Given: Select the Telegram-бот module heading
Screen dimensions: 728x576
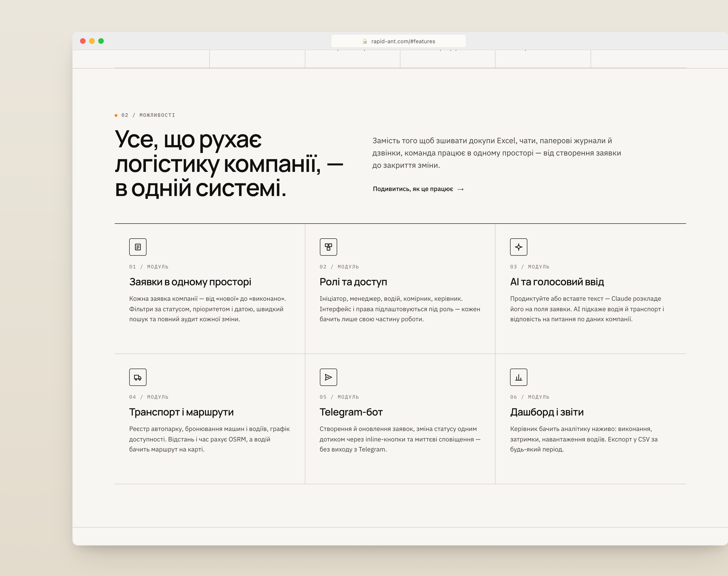Looking at the screenshot, I should coord(351,412).
